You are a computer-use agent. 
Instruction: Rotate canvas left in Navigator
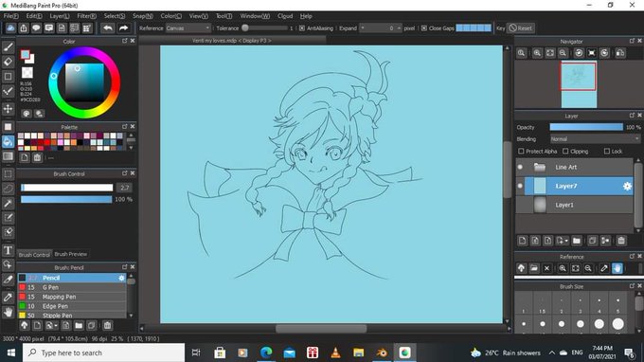pyautogui.click(x=579, y=53)
